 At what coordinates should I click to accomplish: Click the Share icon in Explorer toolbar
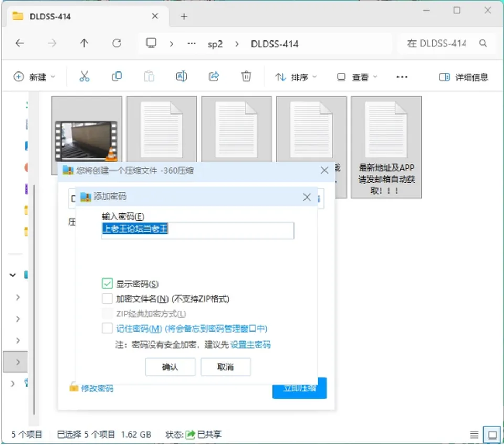tap(214, 77)
